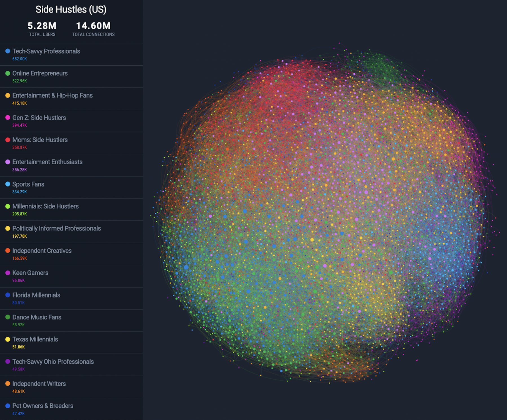This screenshot has height=420, width=507.
Task: Open Tech-Savvy Ohio Professionals segment
Action: click(71, 365)
